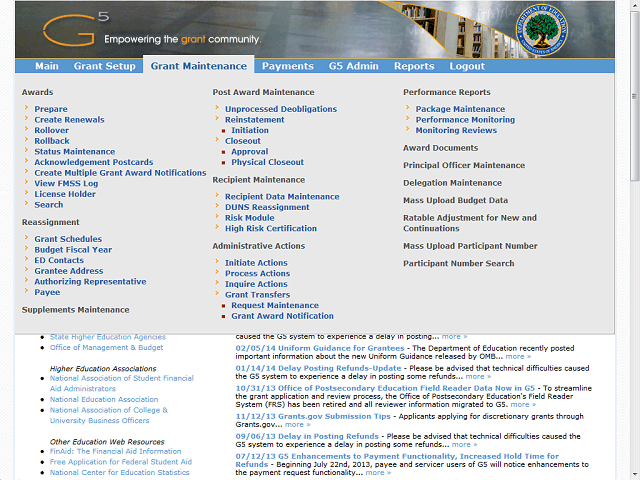Open 09/06/13 Delay in Posting Refunds

point(307,436)
